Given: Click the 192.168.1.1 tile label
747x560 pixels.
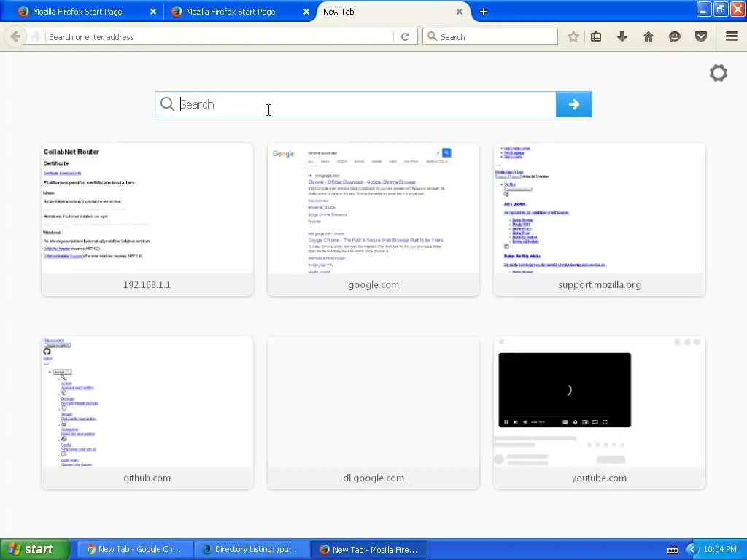Looking at the screenshot, I should [147, 285].
